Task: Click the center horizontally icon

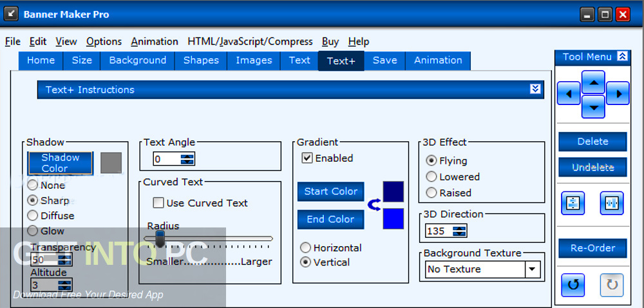Action: (x=612, y=203)
